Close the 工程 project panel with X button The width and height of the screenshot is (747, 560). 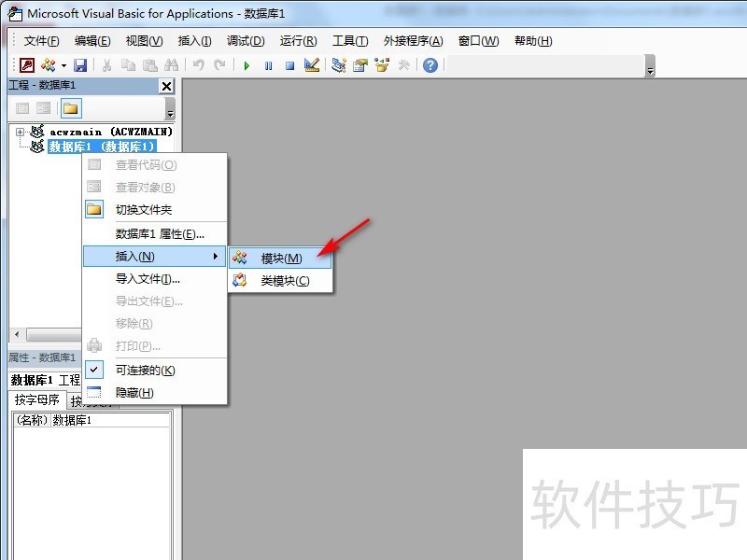[x=167, y=86]
